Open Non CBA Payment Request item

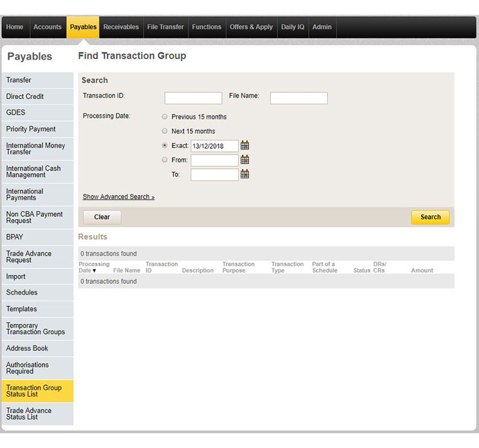(37, 218)
